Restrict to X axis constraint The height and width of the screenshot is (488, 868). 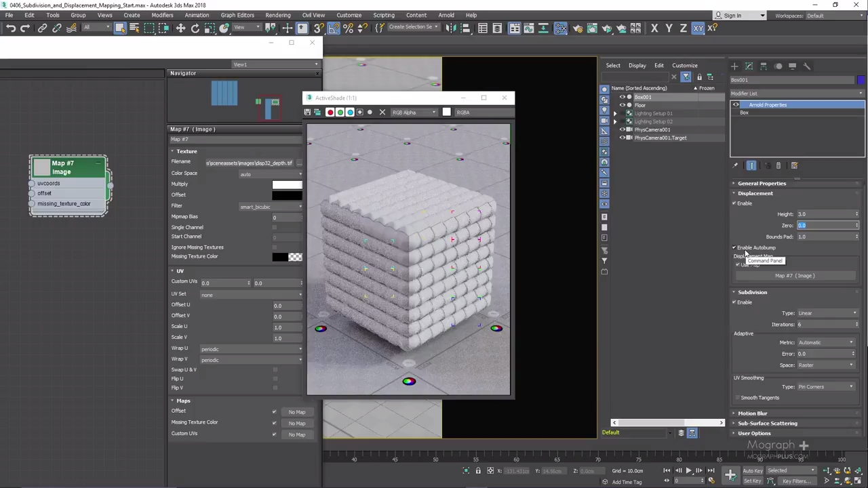click(654, 28)
